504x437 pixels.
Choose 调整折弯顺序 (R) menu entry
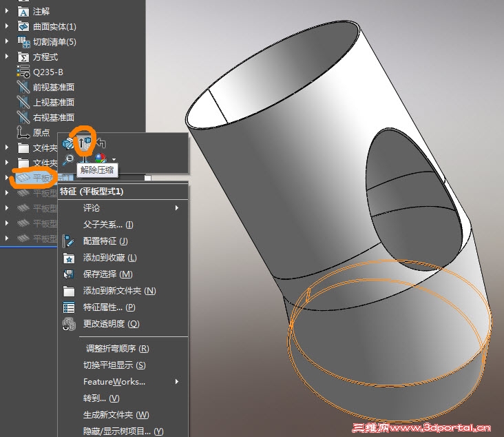pyautogui.click(x=118, y=349)
